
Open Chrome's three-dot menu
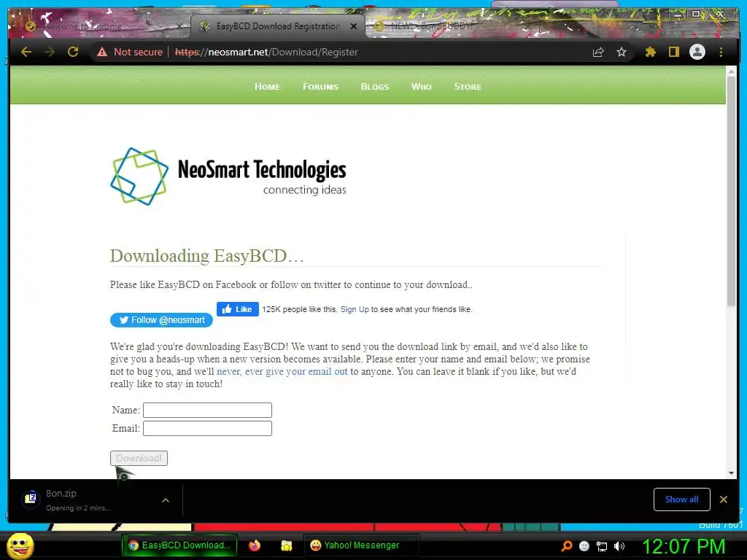click(x=721, y=52)
